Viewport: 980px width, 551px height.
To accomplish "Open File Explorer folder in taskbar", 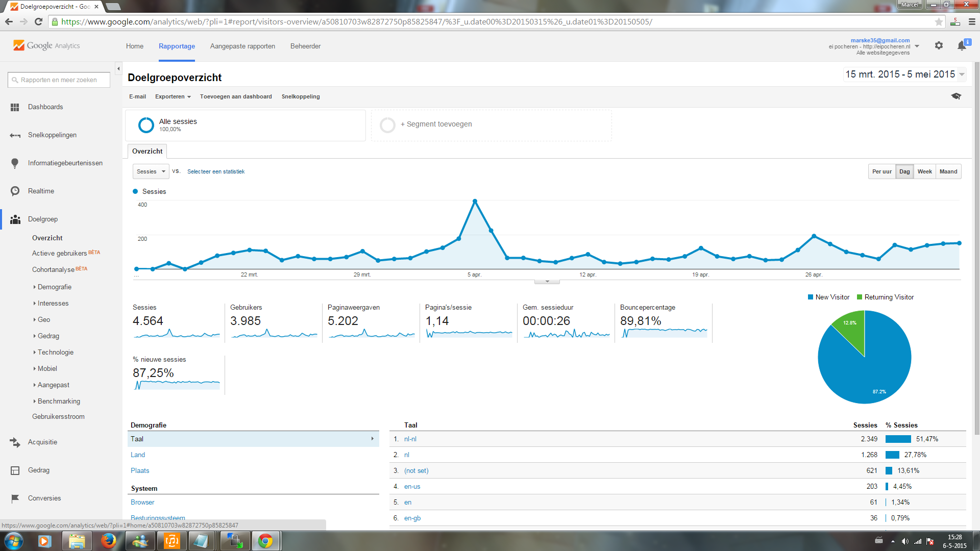I will (x=77, y=541).
